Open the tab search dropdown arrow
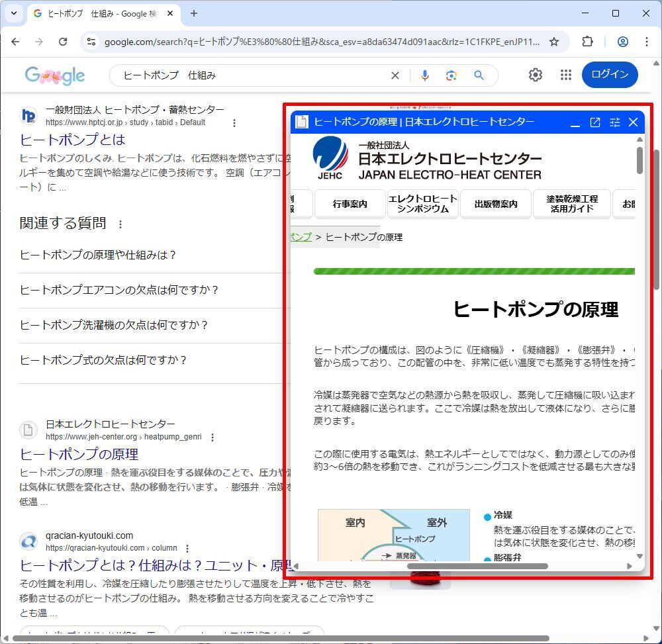The width and height of the screenshot is (662, 644). 14,13
